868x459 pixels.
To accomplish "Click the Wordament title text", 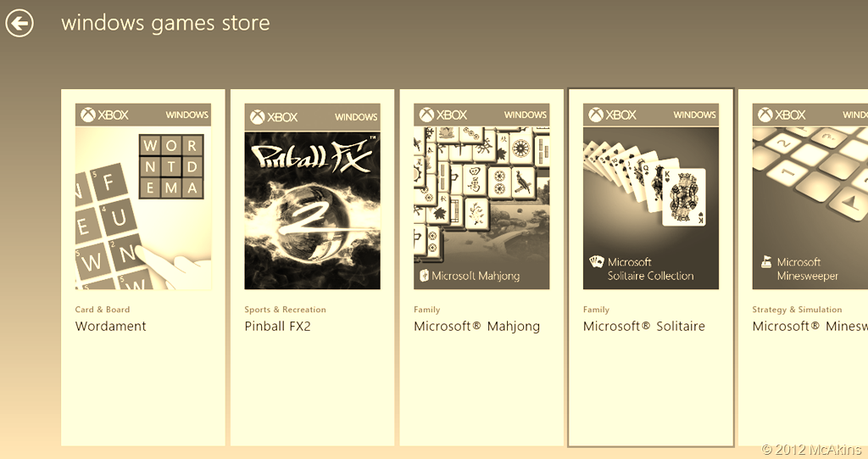I will point(111,327).
